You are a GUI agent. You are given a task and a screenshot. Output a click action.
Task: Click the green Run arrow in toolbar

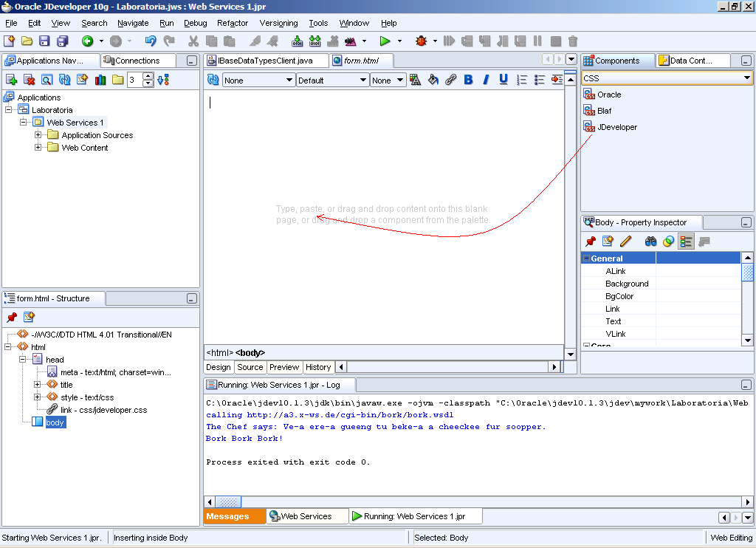385,41
